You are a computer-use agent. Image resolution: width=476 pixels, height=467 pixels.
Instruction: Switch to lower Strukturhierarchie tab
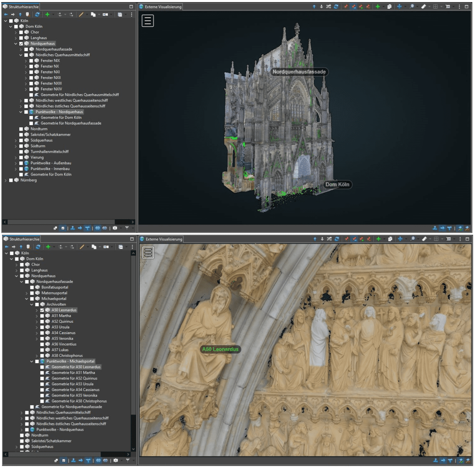pyautogui.click(x=21, y=239)
